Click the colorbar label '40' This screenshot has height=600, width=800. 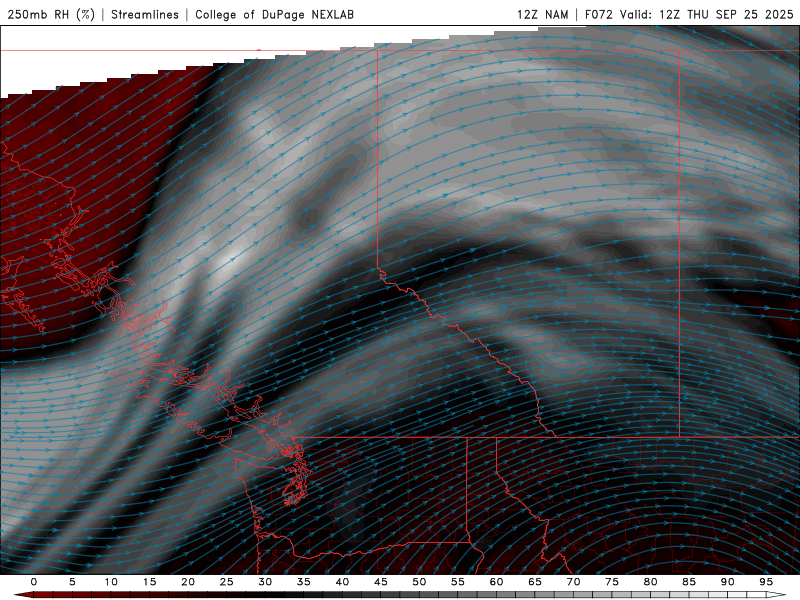(x=342, y=582)
